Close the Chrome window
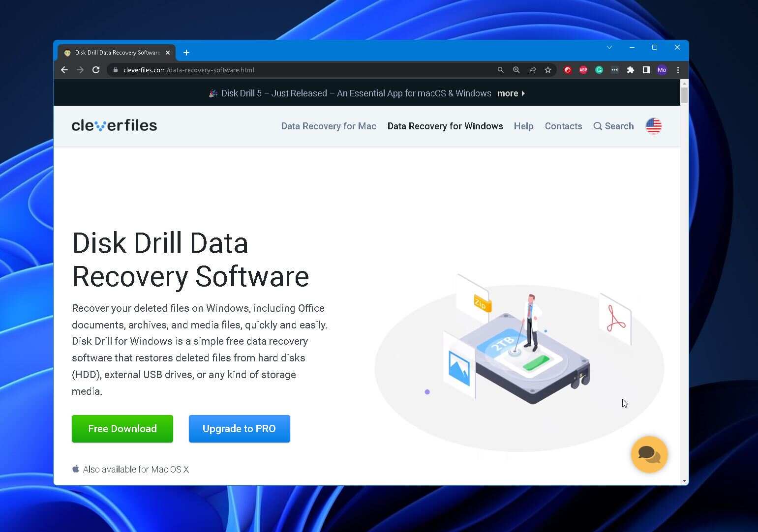The height and width of the screenshot is (532, 758). [677, 47]
